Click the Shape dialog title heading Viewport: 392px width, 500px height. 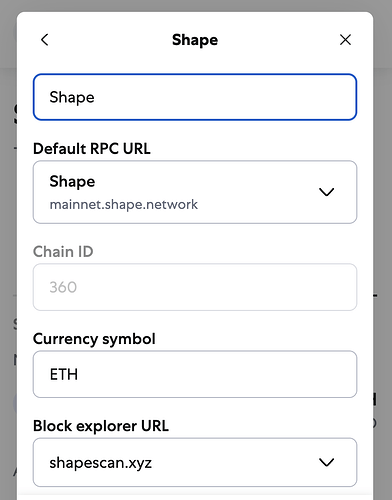pyautogui.click(x=195, y=40)
